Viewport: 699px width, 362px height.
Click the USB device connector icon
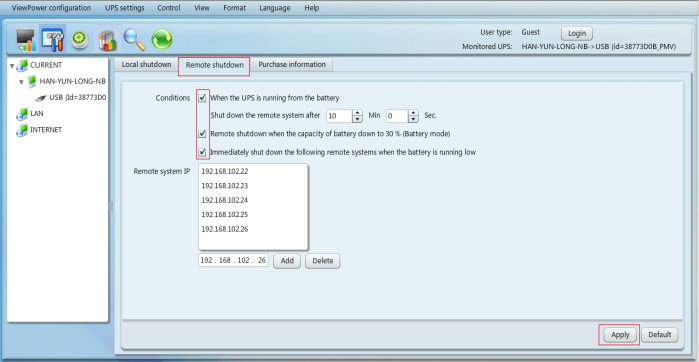[41, 98]
